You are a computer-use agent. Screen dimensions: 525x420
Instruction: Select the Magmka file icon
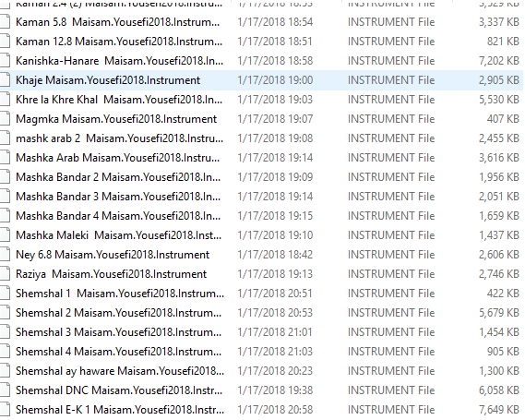[x=5, y=119]
